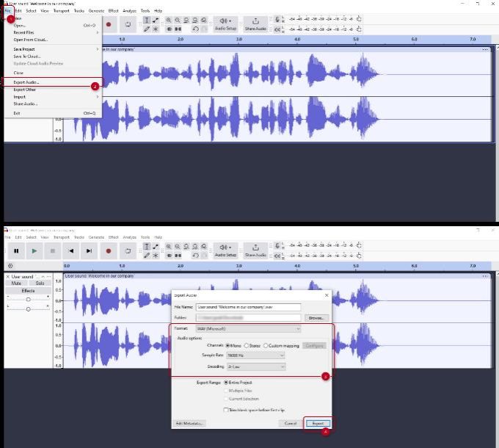Viewport: 499px width, 448px height.
Task: Open the Format dropdown showing WAV (Microsoft)
Action: tap(248, 329)
